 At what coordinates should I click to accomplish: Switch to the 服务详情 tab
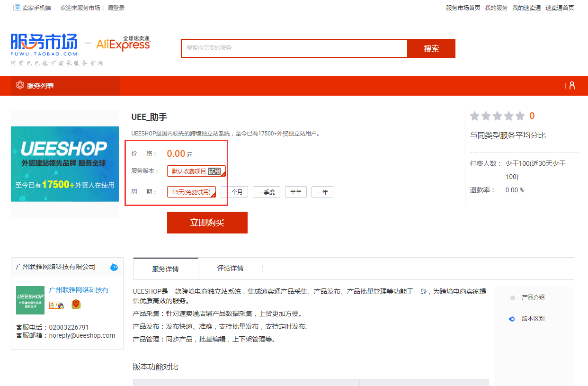click(x=166, y=269)
